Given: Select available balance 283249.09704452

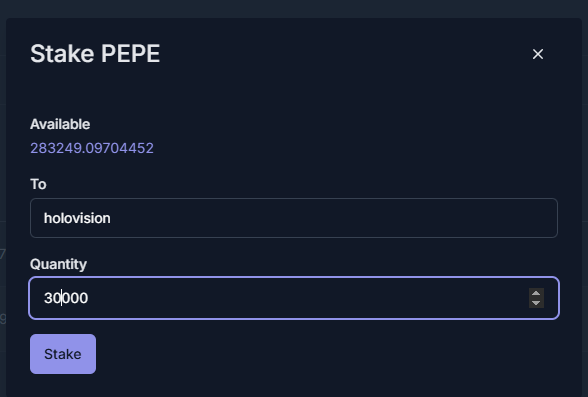Looking at the screenshot, I should 92,148.
